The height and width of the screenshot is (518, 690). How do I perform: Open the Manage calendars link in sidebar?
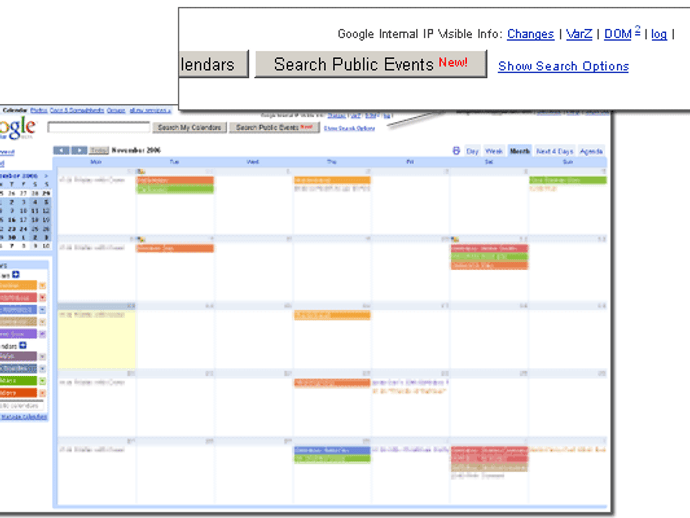coord(24,417)
